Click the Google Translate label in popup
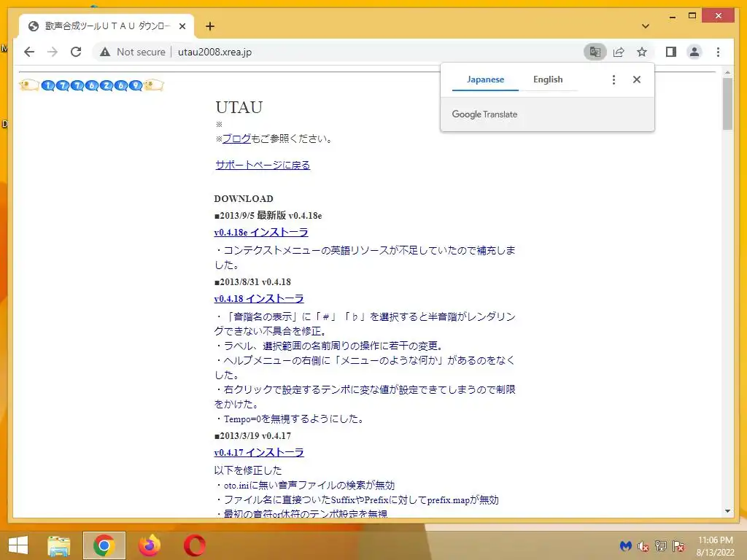This screenshot has width=747, height=560. pos(484,114)
